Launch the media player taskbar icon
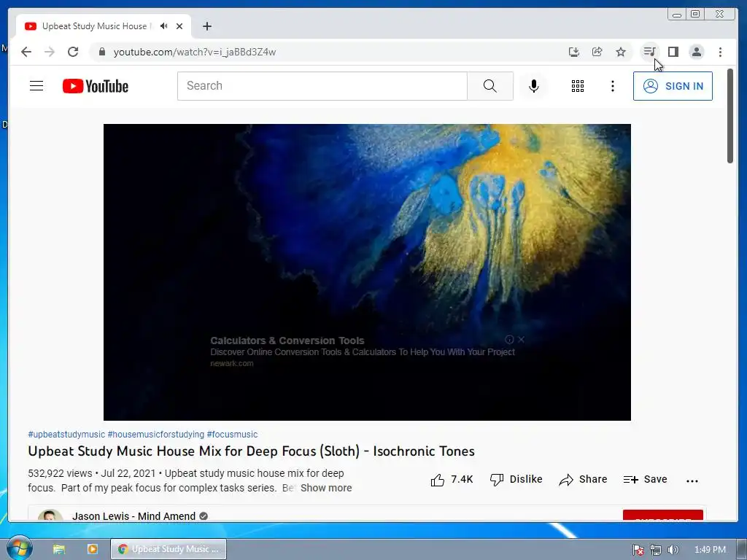The image size is (747, 560). (x=93, y=549)
